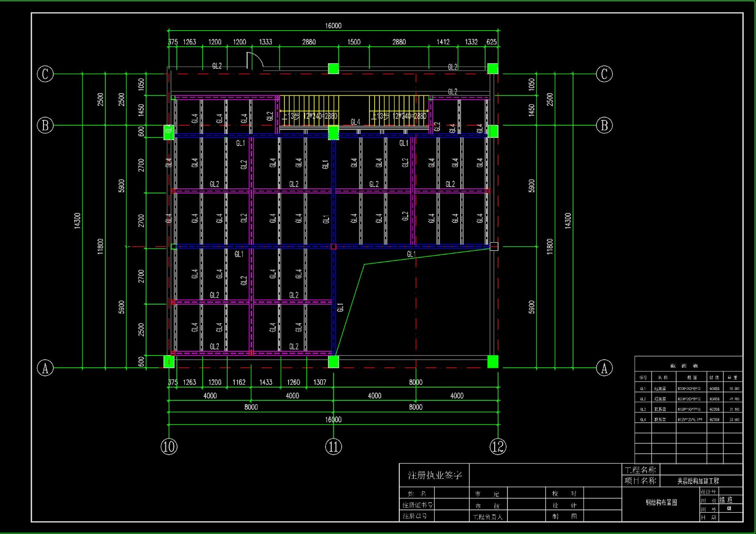
Task: Click the grid axis bubble numbered 10
Action: 169,447
